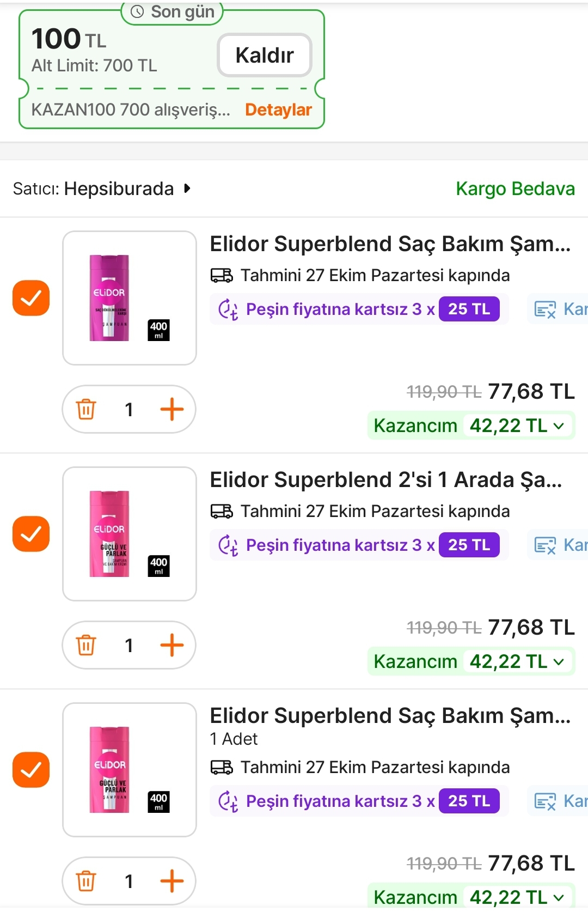Tap installment icon on first product's Peşin fiyatına offer
The width and height of the screenshot is (588, 918).
pyautogui.click(x=228, y=309)
